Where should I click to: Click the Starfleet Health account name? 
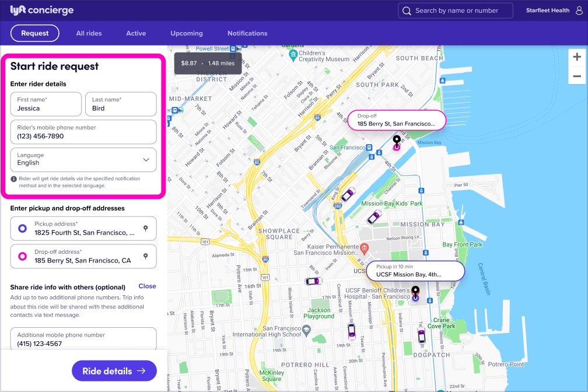click(548, 10)
